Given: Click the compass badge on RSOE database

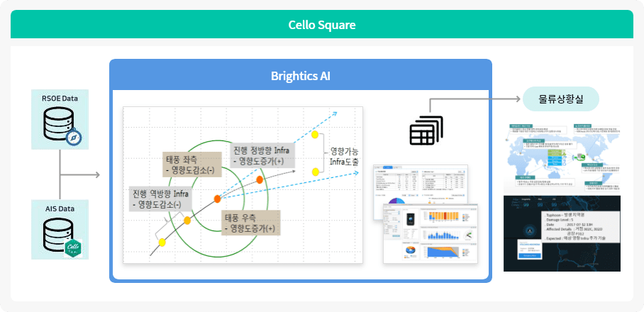Looking at the screenshot, I should 74,138.
